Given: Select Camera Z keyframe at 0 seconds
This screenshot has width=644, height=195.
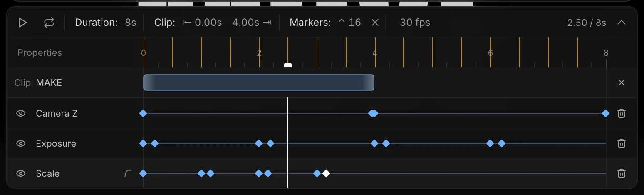Looking at the screenshot, I should coord(143,113).
